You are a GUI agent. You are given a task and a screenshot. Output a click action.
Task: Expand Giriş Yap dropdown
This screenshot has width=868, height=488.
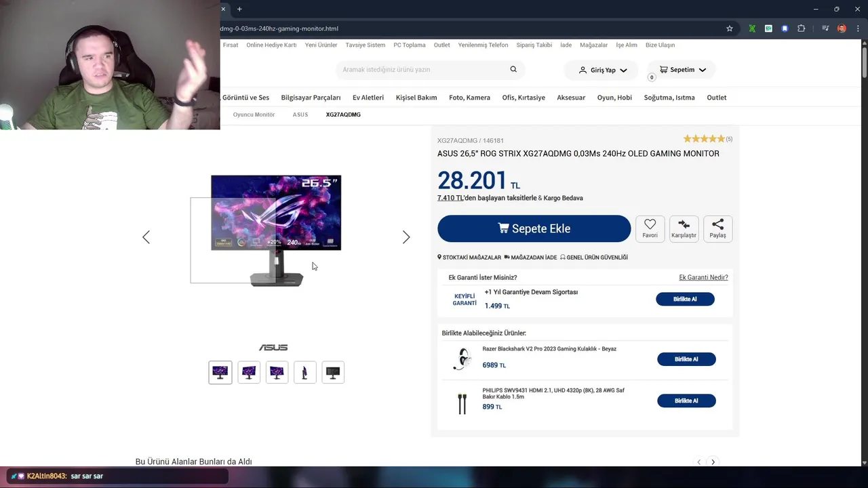(602, 70)
